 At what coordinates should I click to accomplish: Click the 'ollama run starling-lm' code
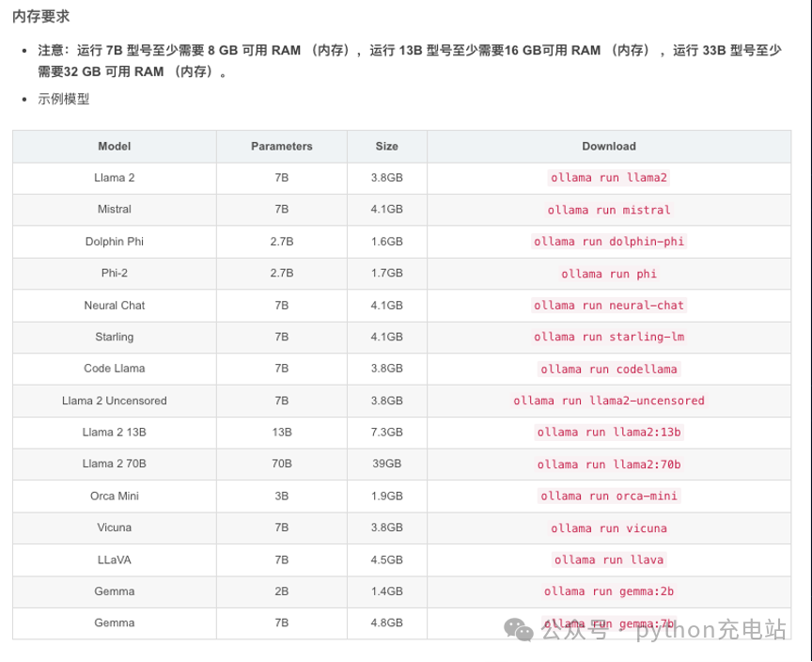(608, 337)
